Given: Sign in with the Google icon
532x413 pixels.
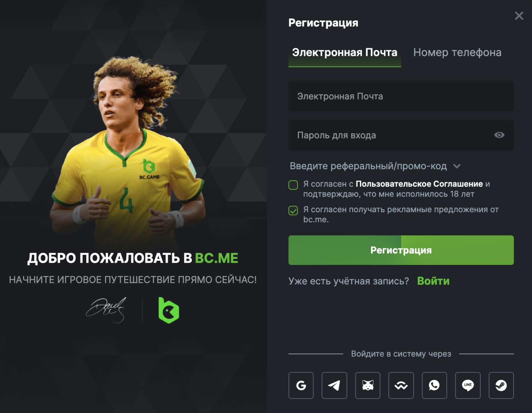Looking at the screenshot, I should coord(301,385).
